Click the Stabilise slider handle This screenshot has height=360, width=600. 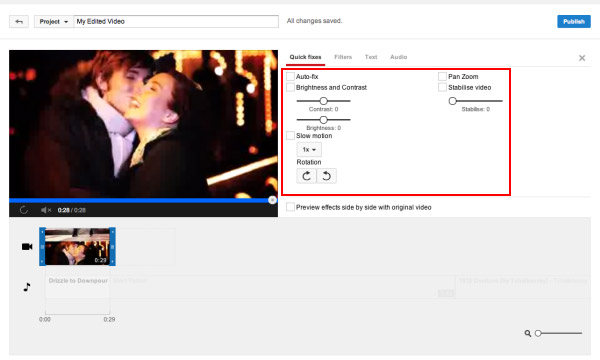[x=453, y=101]
